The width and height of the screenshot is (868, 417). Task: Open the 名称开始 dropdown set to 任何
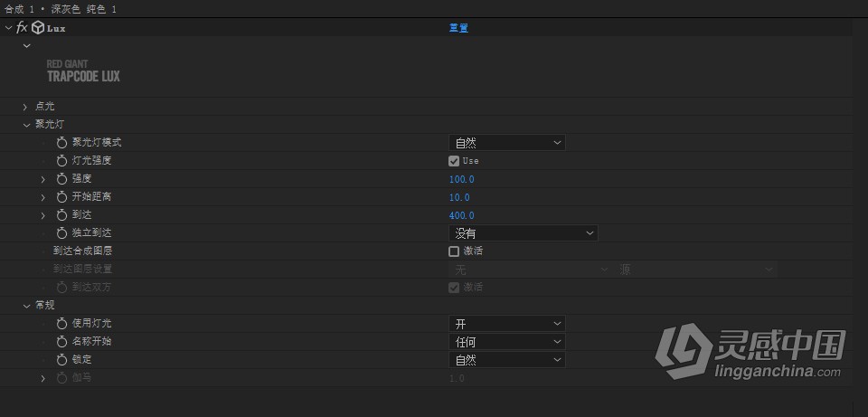[x=506, y=342]
